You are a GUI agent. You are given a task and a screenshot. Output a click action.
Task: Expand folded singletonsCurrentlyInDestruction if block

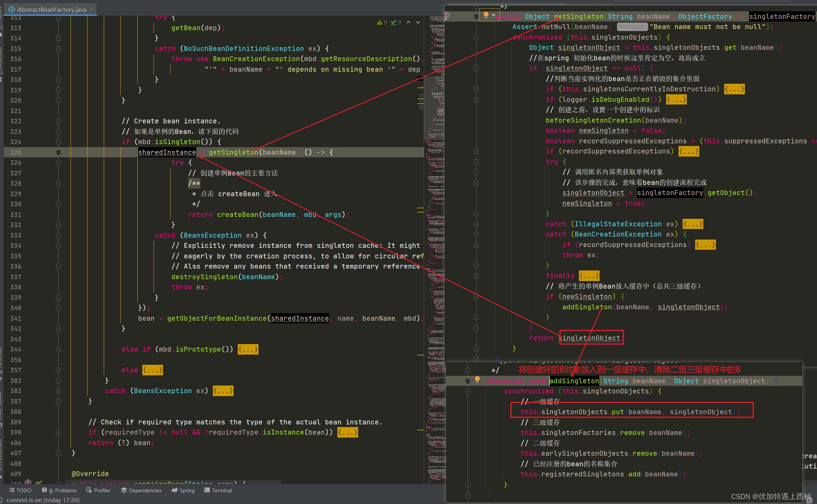pyautogui.click(x=734, y=89)
